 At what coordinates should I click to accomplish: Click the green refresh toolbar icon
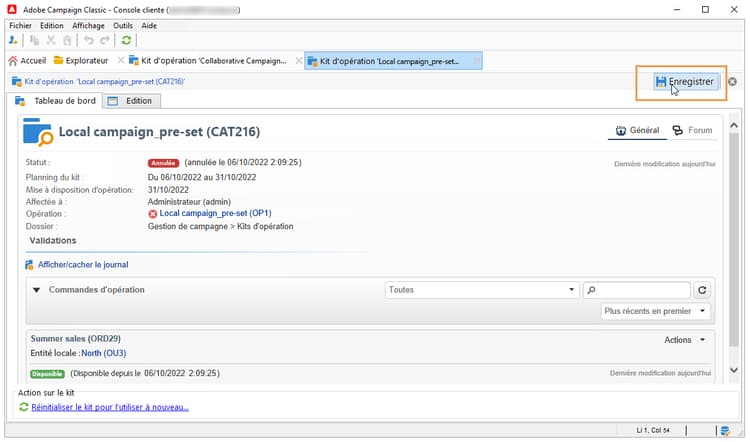pos(126,40)
